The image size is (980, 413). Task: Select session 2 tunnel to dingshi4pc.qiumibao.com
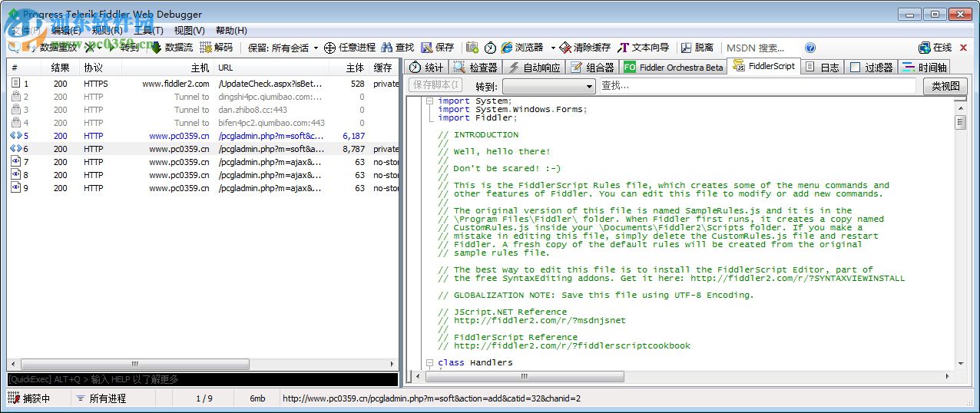coord(203,97)
